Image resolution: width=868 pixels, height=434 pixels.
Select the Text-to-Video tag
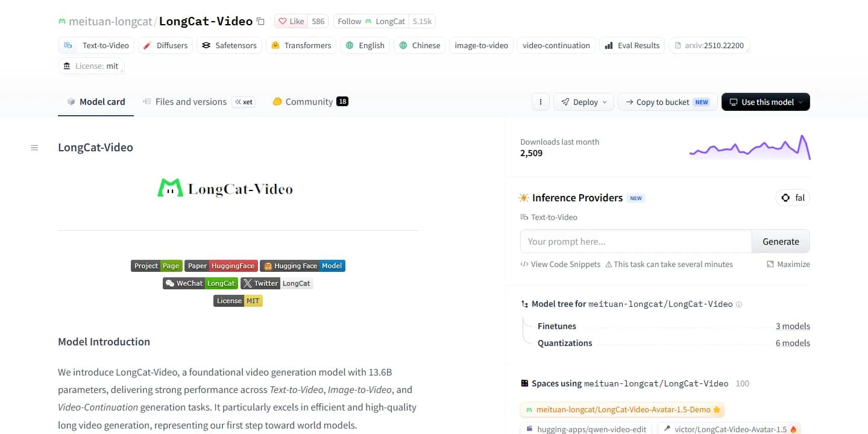97,45
